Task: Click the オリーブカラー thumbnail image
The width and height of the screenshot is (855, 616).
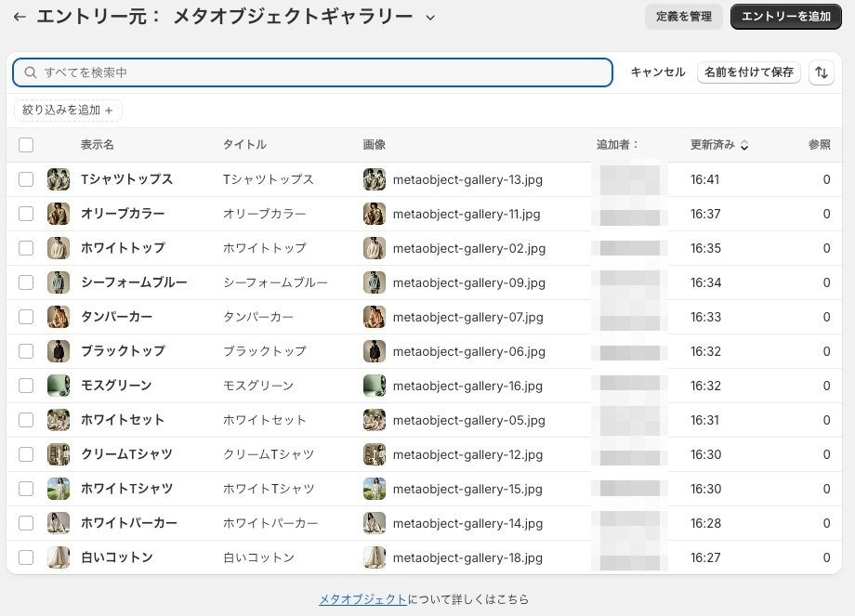Action: [x=59, y=214]
